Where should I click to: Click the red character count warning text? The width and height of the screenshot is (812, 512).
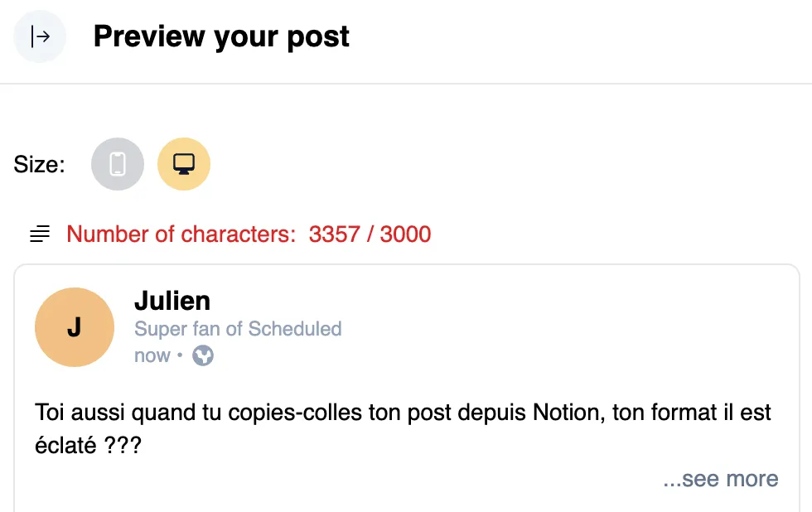coord(249,234)
